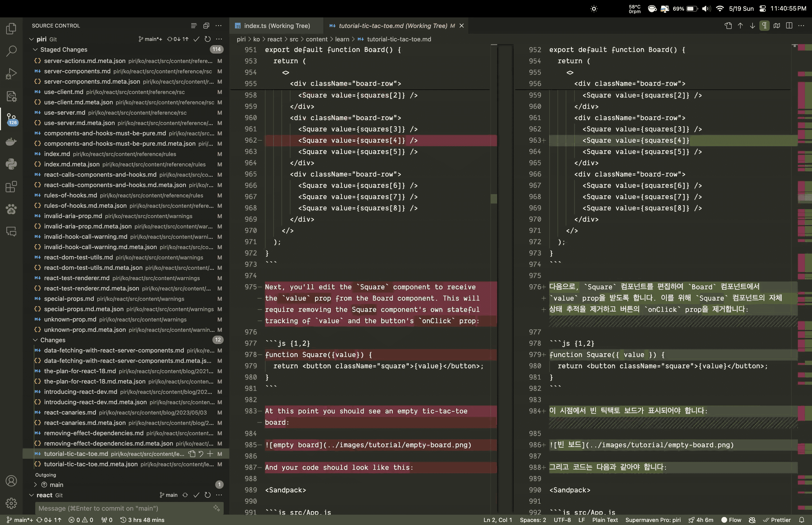Viewport: 812px width, 525px height.
Task: Toggle inline diff view layout
Action: coord(789,26)
